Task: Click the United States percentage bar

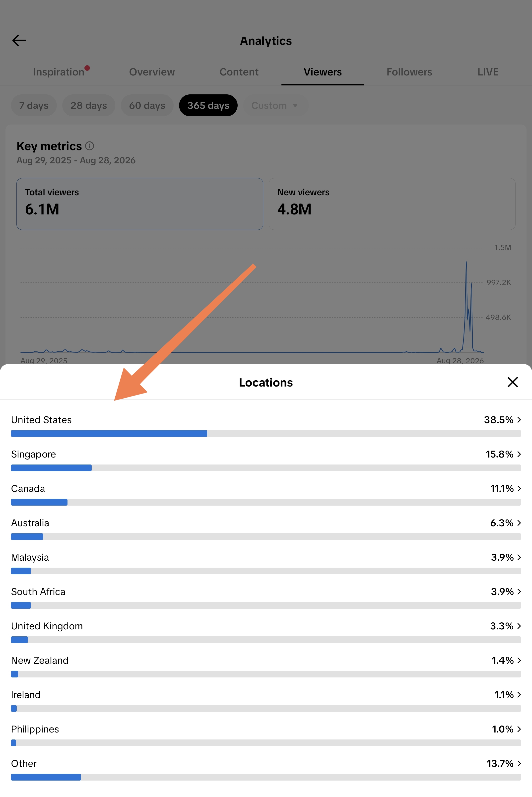Action: coord(266,433)
